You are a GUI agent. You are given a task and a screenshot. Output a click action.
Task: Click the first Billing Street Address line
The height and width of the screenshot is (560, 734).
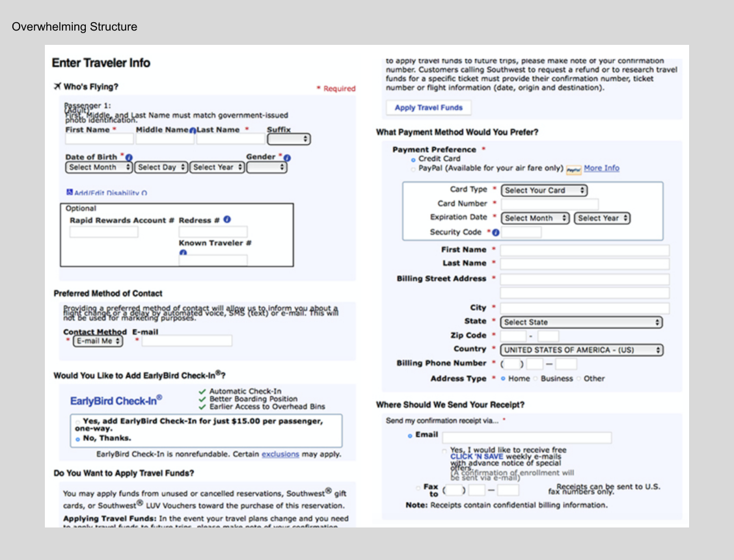[x=585, y=279]
